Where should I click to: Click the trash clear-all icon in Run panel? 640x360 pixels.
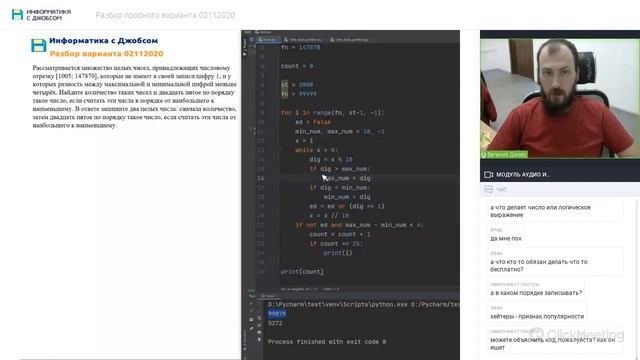259,340
